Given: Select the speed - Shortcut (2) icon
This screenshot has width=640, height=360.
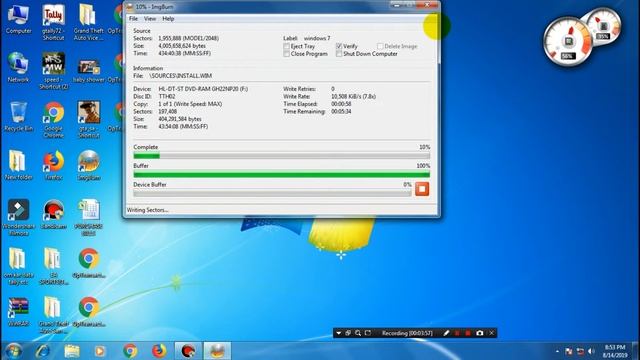Looking at the screenshot, I should 53,71.
